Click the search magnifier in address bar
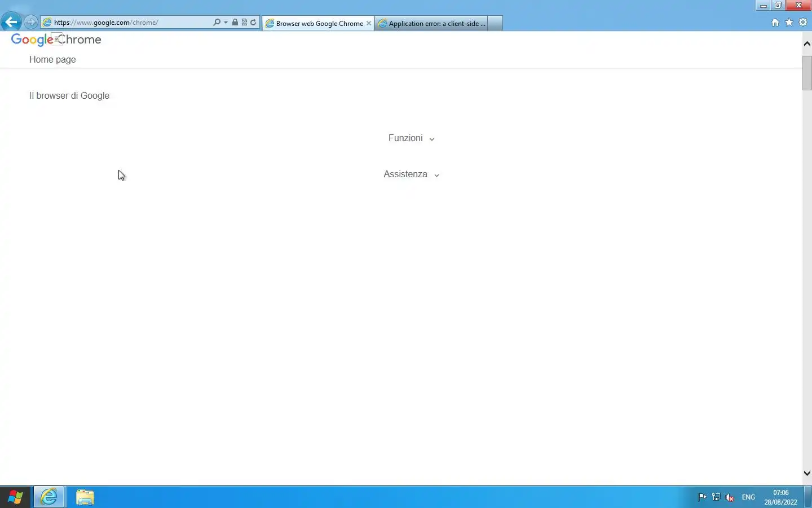This screenshot has width=812, height=508. (217, 23)
